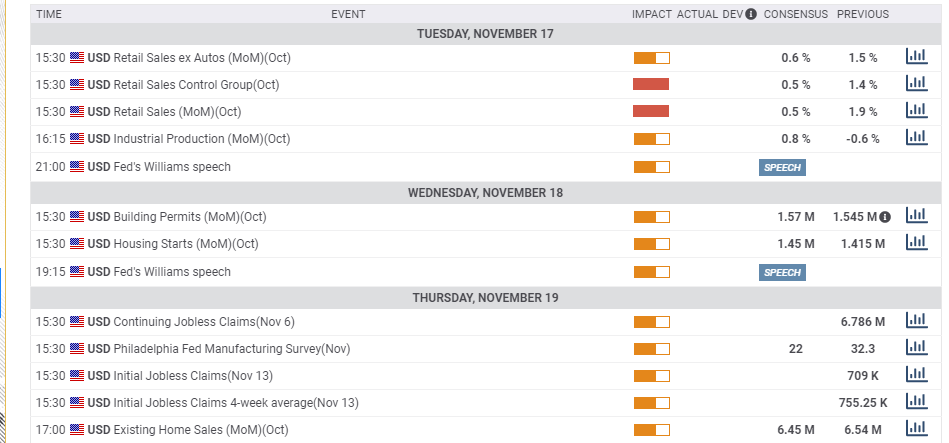Open the Initial Jobless Claims(Nov 13) event
The height and width of the screenshot is (443, 949).
click(193, 376)
